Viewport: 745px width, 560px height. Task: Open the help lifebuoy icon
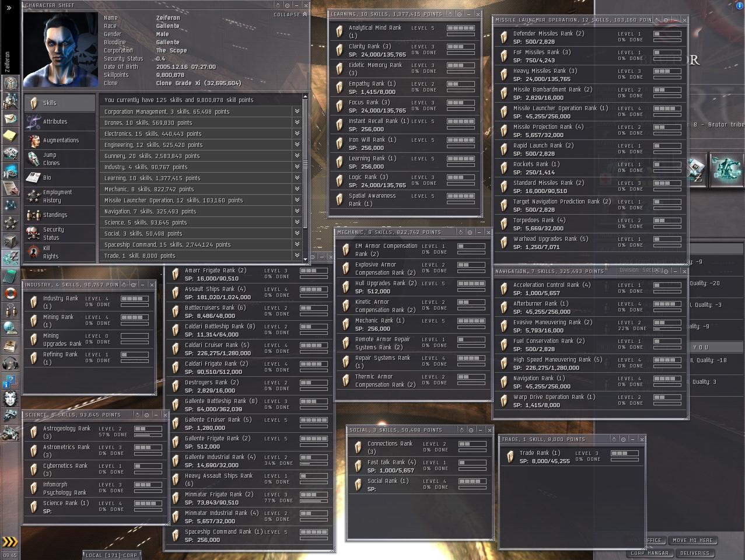click(10, 293)
